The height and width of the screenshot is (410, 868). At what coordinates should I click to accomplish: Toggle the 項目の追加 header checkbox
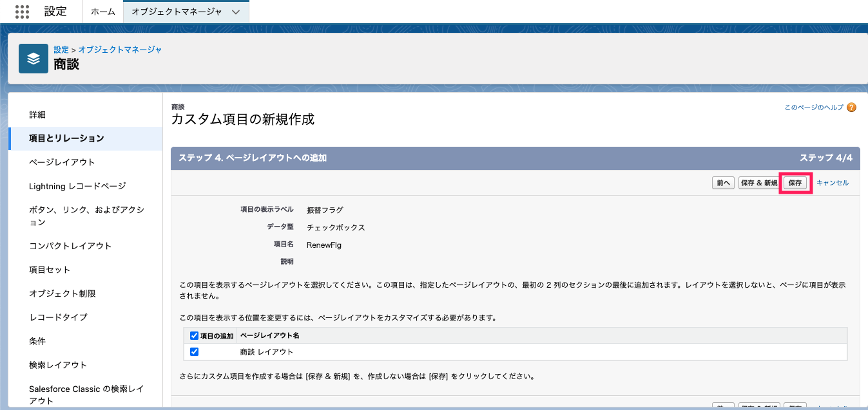pyautogui.click(x=195, y=335)
